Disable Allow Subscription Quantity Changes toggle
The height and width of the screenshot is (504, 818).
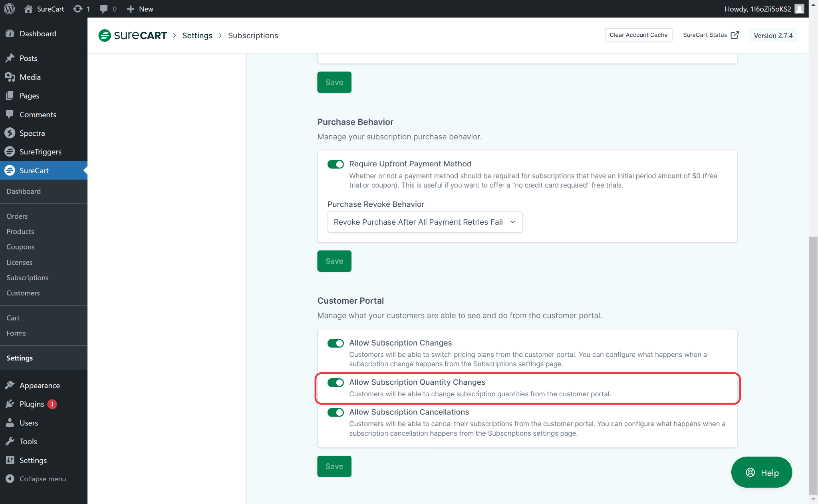click(336, 383)
